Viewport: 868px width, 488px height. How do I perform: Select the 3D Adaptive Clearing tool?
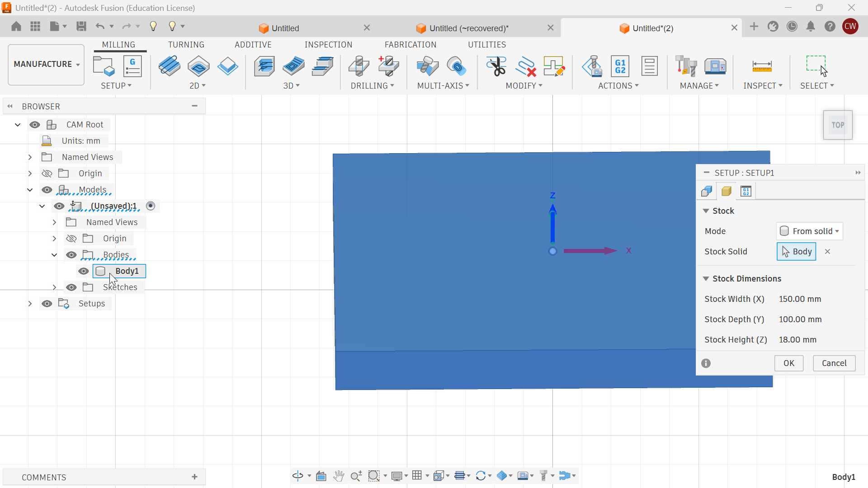pos(265,66)
